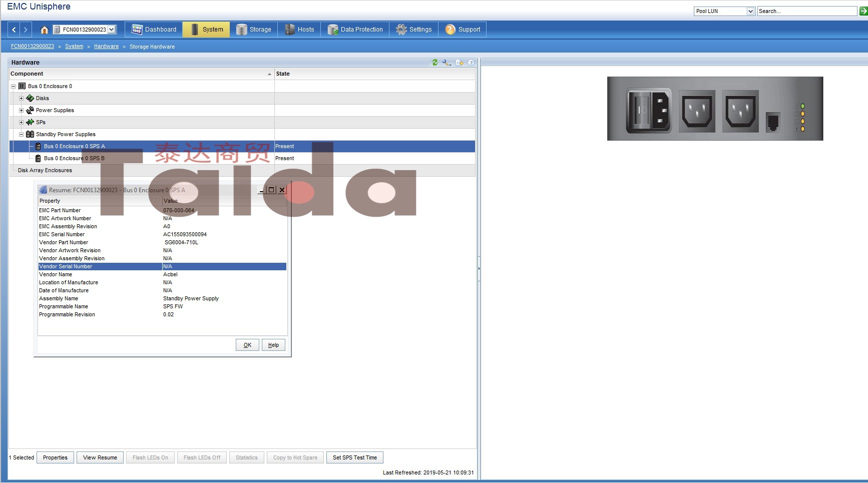Click the Statistics button
Viewport: 868px width, 483px height.
[x=247, y=457]
